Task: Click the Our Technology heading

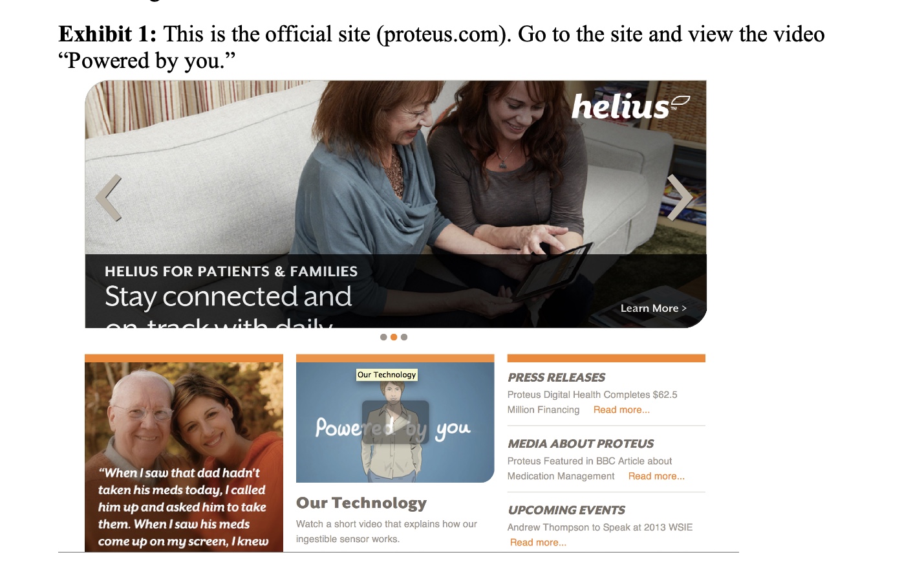Action: (361, 503)
